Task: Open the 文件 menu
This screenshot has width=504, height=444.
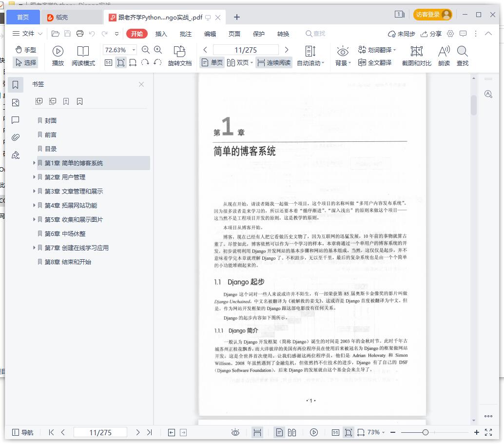Action: click(27, 34)
